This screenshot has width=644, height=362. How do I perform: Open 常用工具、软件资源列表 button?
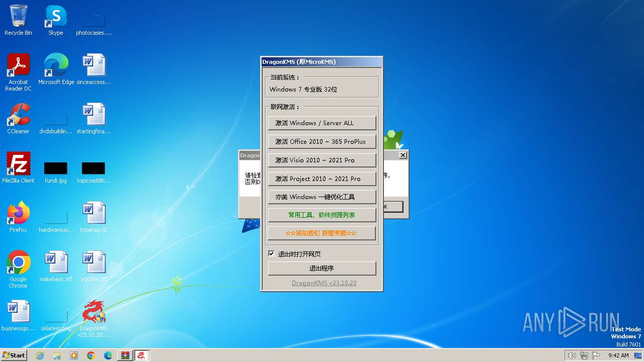pos(322,215)
